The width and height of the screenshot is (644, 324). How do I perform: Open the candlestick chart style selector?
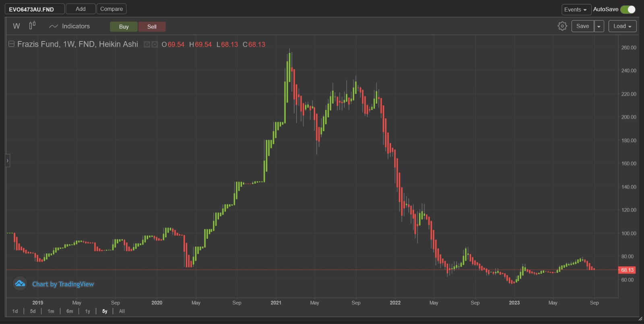(32, 26)
